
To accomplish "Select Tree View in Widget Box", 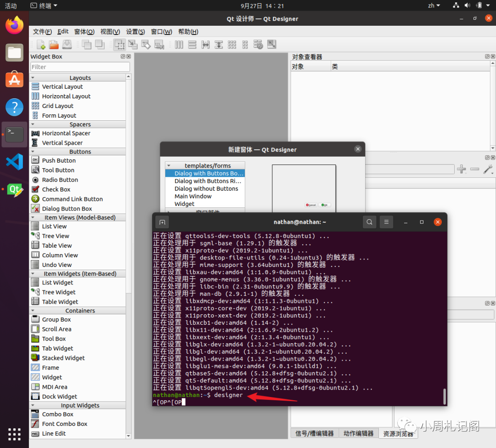I will click(56, 236).
